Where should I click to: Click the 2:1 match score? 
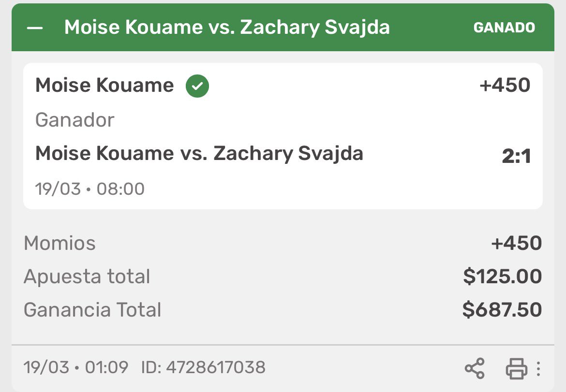(516, 157)
